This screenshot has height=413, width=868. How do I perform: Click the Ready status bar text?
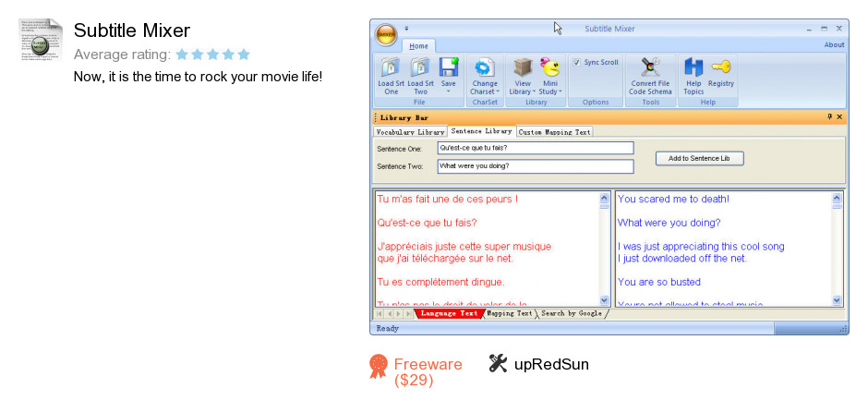pyautogui.click(x=388, y=328)
